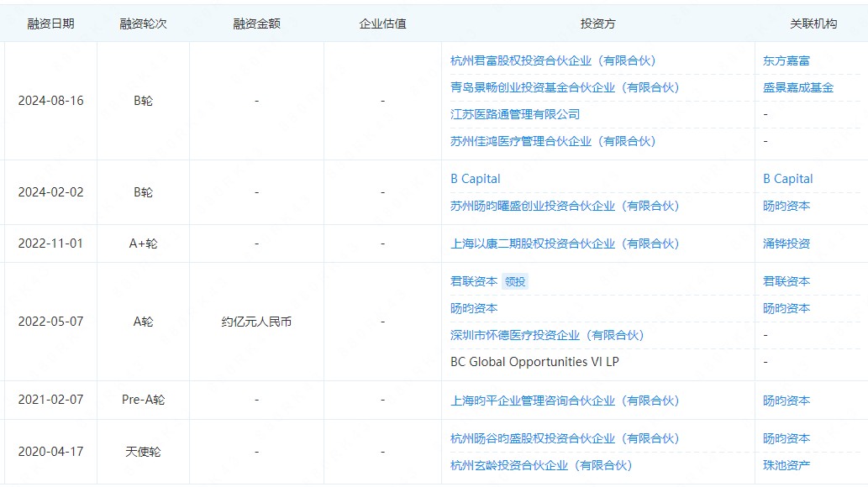The width and height of the screenshot is (868, 487).
Task: Click the 青岛景畅创业投资基金合伙企业 link
Action: pos(564,87)
